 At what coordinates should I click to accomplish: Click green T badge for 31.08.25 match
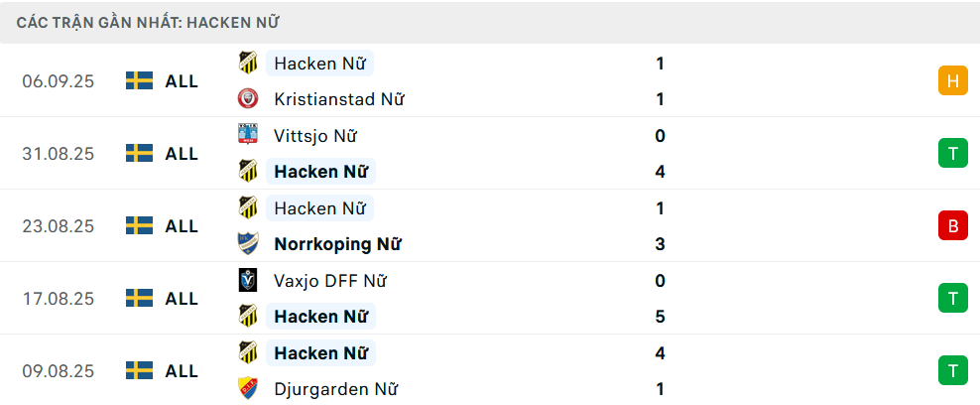(x=952, y=154)
